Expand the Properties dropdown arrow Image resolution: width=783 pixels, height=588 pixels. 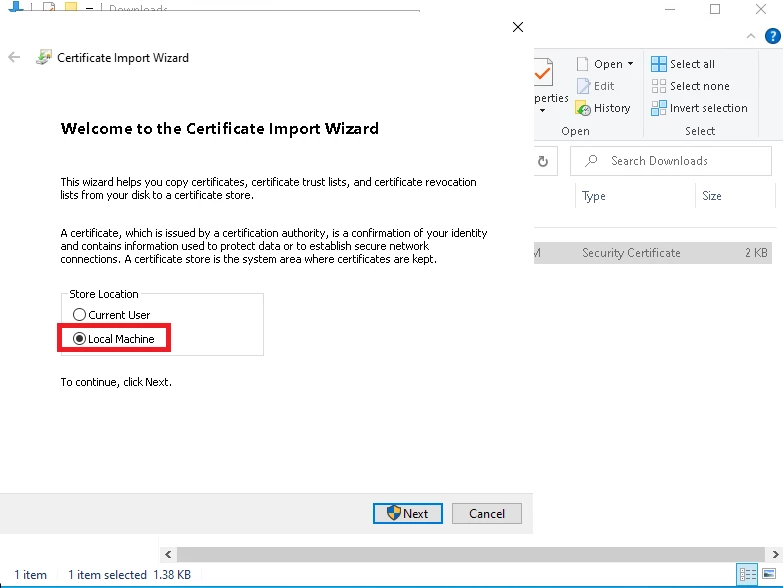tap(543, 110)
